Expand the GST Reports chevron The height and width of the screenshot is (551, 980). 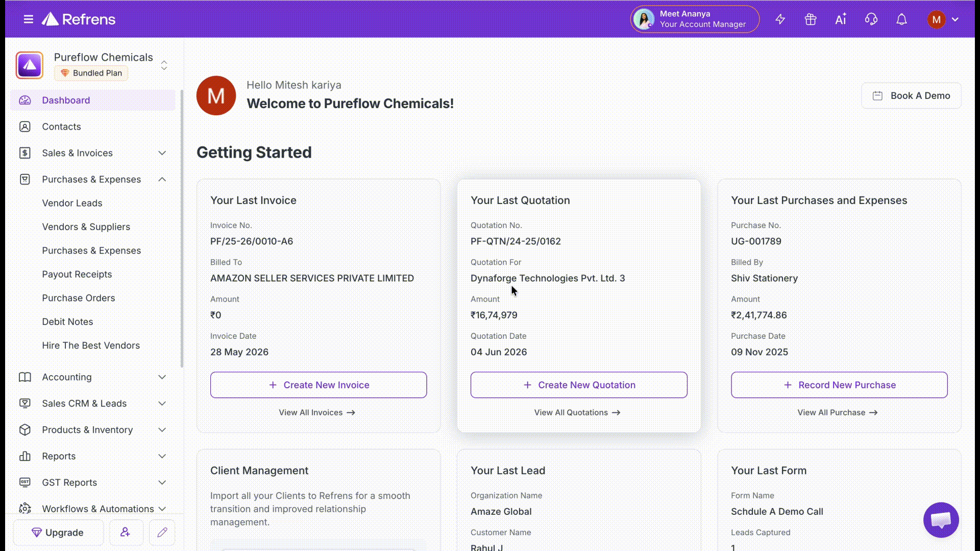tap(162, 482)
